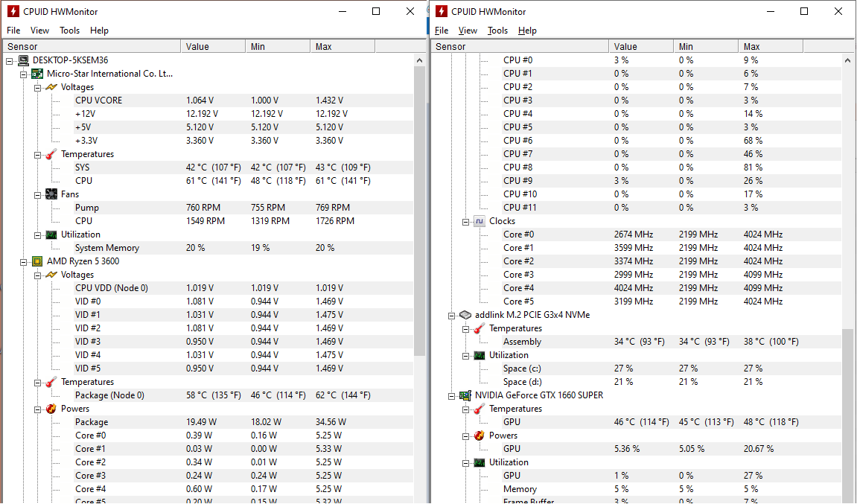Click the Voltages icon under Micro-Star

(51, 87)
